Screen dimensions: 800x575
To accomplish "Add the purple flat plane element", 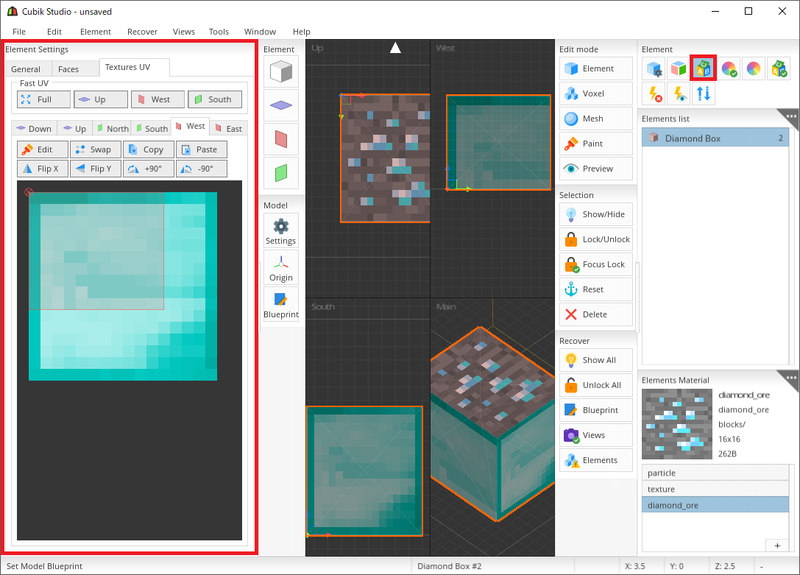I will [281, 106].
